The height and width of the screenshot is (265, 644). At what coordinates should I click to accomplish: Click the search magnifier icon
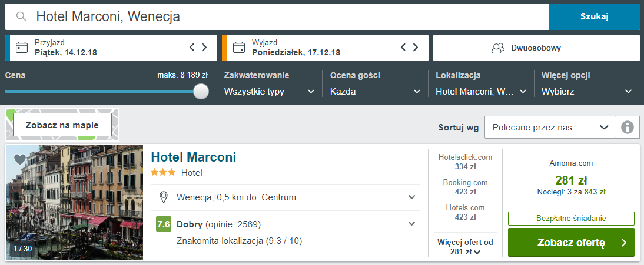(21, 16)
